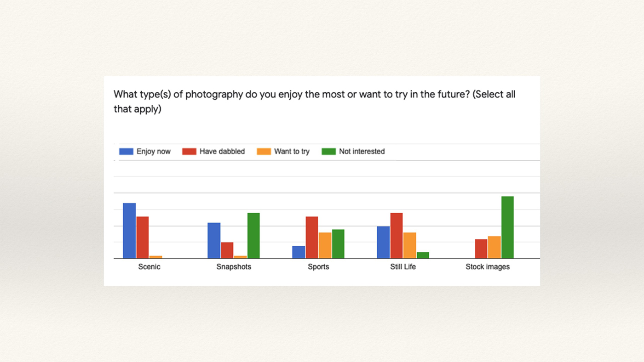Click the tall green Stock images bar
Viewport: 644px width, 362px height.
[507, 227]
